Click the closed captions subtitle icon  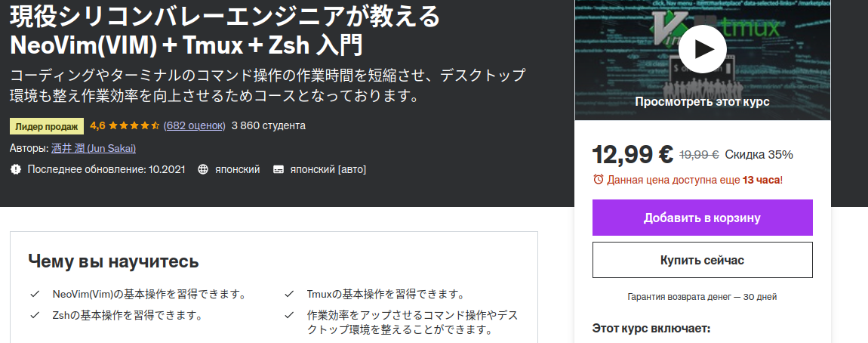279,169
